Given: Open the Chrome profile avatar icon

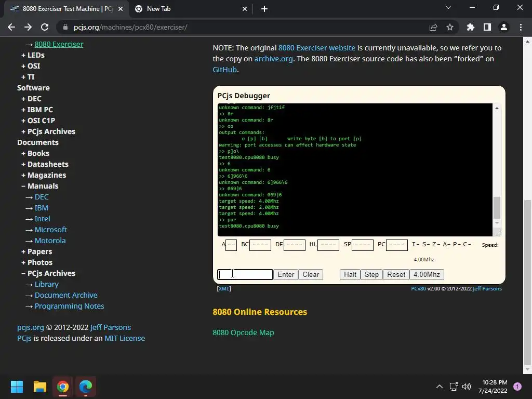Looking at the screenshot, I should [x=504, y=27].
